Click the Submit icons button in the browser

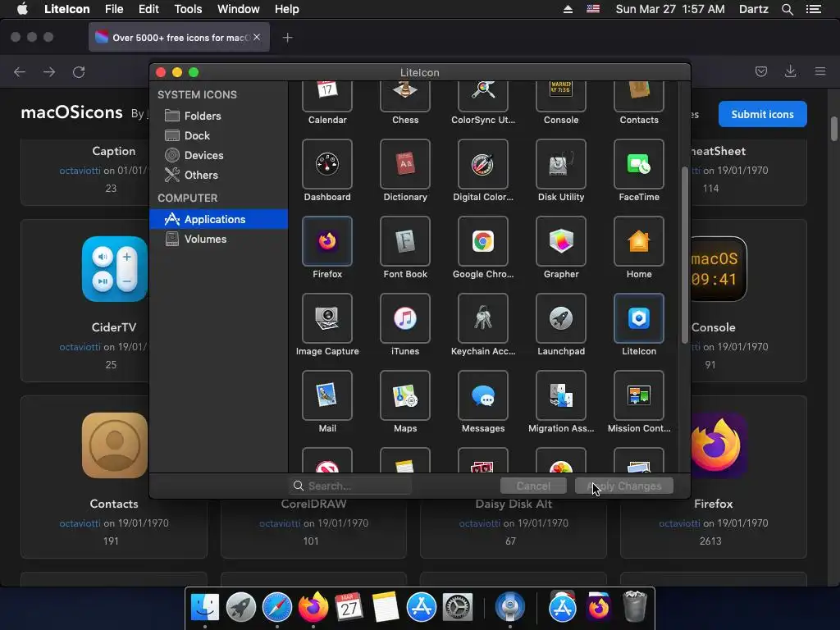[762, 114]
